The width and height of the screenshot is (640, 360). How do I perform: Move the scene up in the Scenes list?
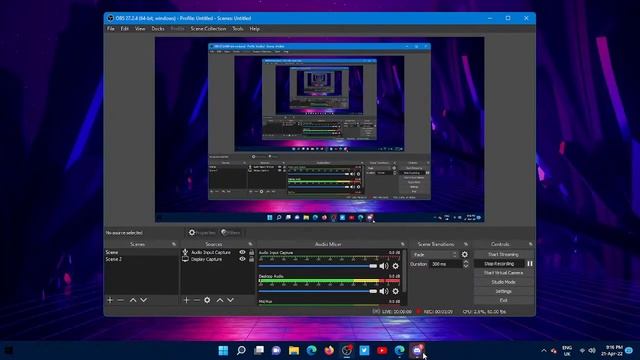(x=133, y=300)
